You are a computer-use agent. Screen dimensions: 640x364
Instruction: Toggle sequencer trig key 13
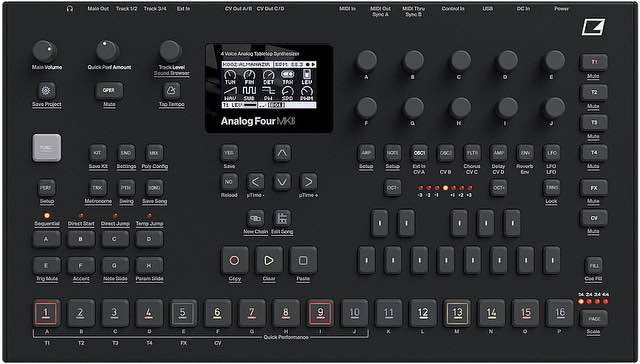point(457,313)
